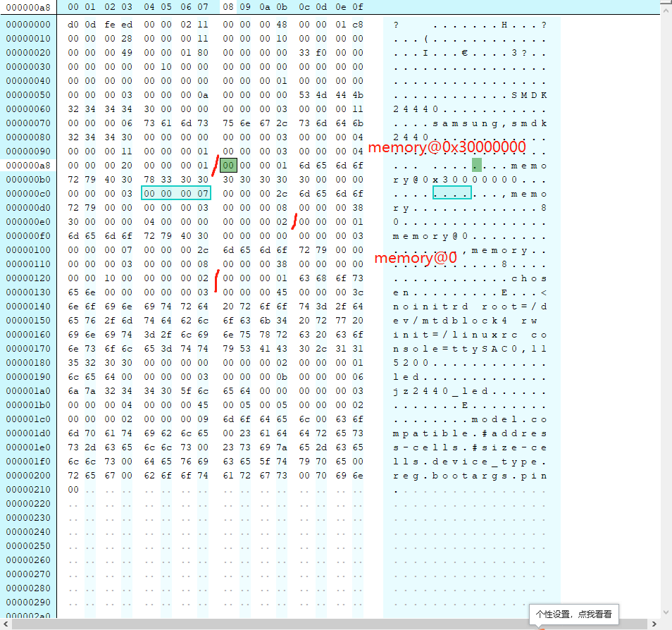Select column header 04
The image size is (672, 630).
tap(149, 7)
